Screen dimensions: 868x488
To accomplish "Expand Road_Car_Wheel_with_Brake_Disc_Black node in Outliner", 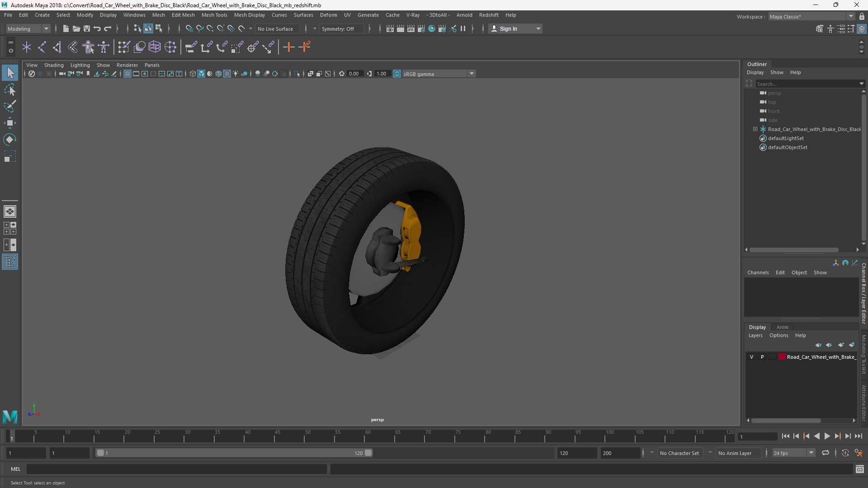I will tap(755, 129).
